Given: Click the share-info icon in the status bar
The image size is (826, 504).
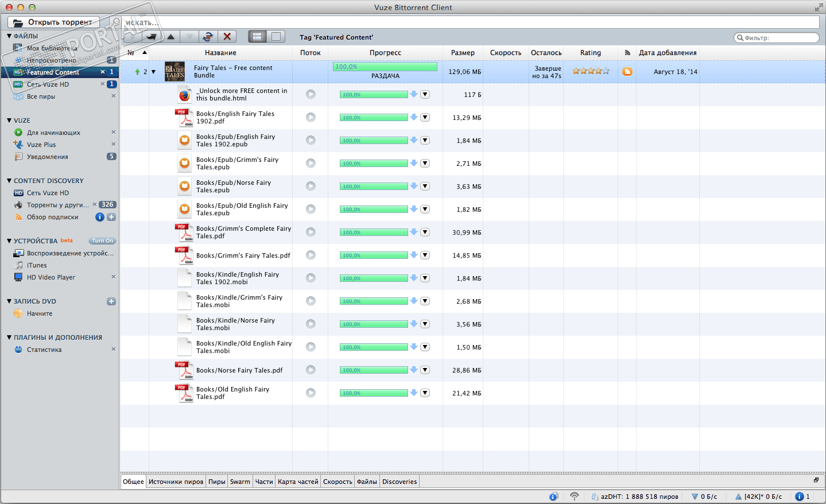Looking at the screenshot, I should click(x=553, y=497).
